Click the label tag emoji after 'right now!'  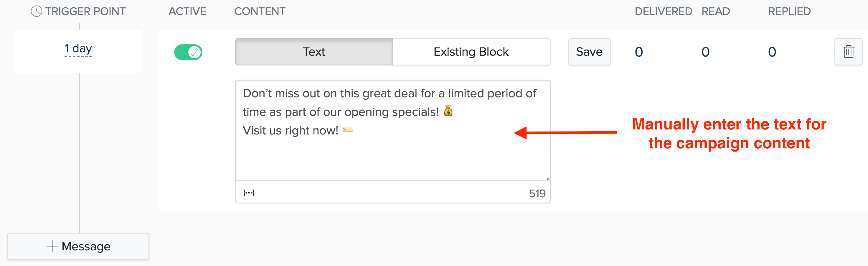(x=347, y=130)
